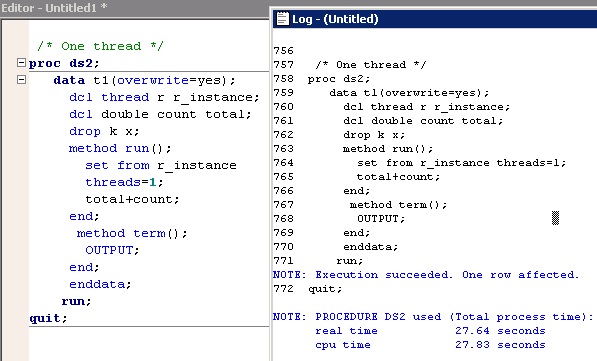Screen dimensions: 597x361
Task: Click log line 762 'drop k x;'
Action: (374, 135)
